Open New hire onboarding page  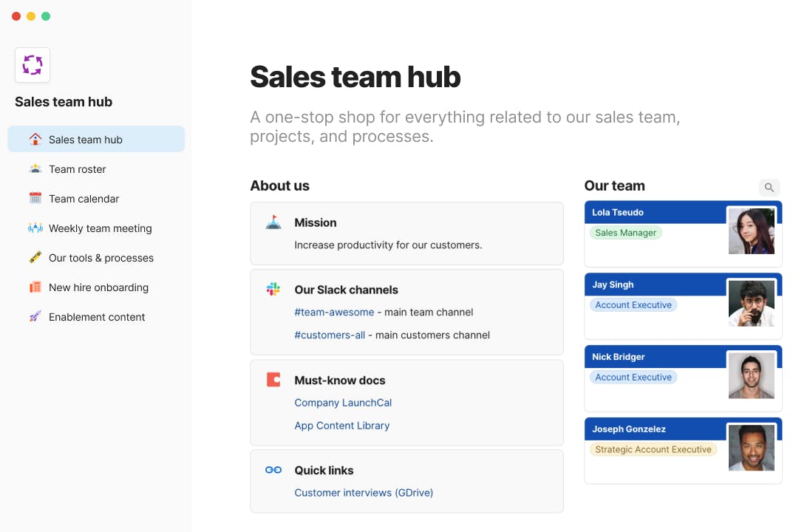[x=98, y=287]
